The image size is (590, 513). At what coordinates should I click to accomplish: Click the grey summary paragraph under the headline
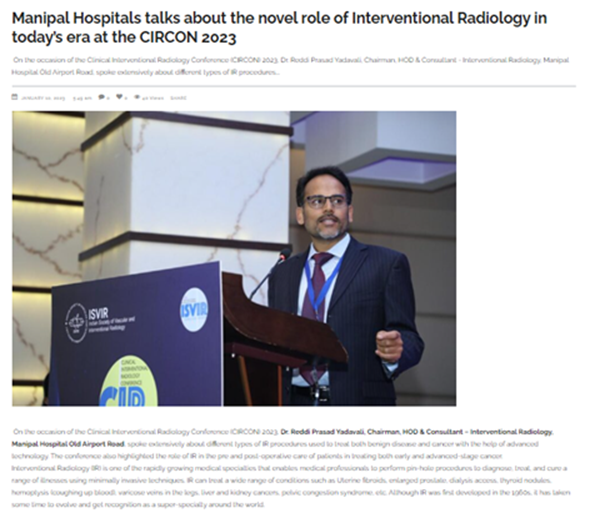click(290, 66)
